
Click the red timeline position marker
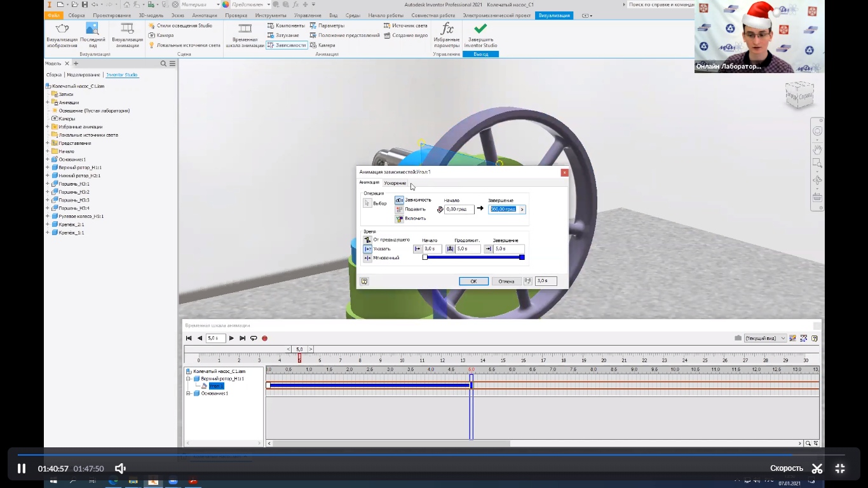[x=299, y=359]
